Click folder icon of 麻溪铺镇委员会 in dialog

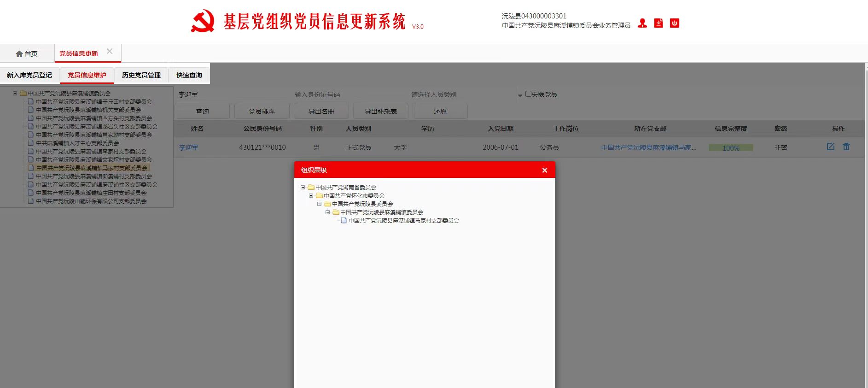tap(336, 212)
